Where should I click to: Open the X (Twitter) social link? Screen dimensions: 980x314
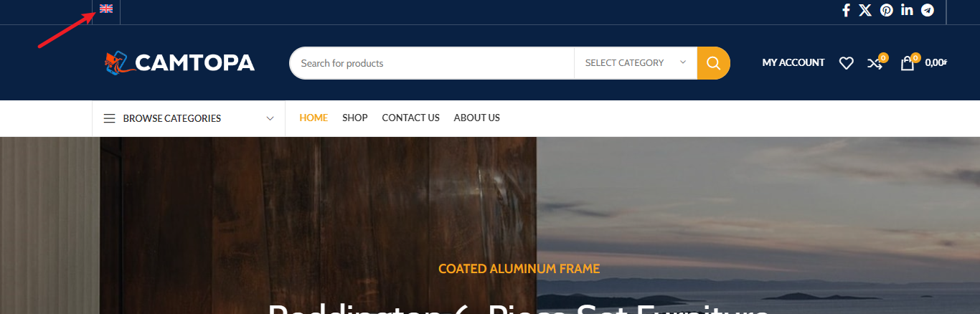(865, 10)
